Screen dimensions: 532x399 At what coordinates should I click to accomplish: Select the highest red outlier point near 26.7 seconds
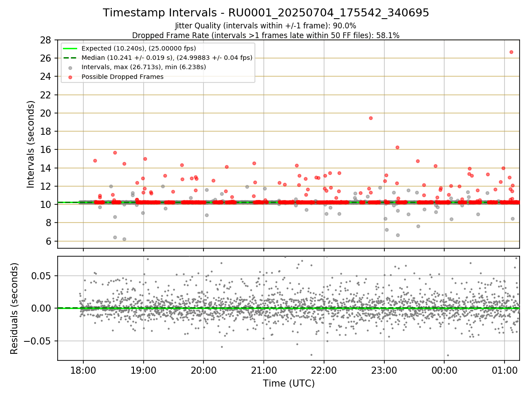click(x=511, y=52)
